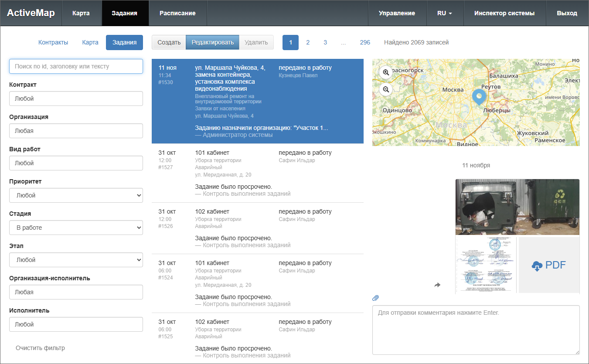Open the garbage container photo thumbnail

[x=517, y=207]
